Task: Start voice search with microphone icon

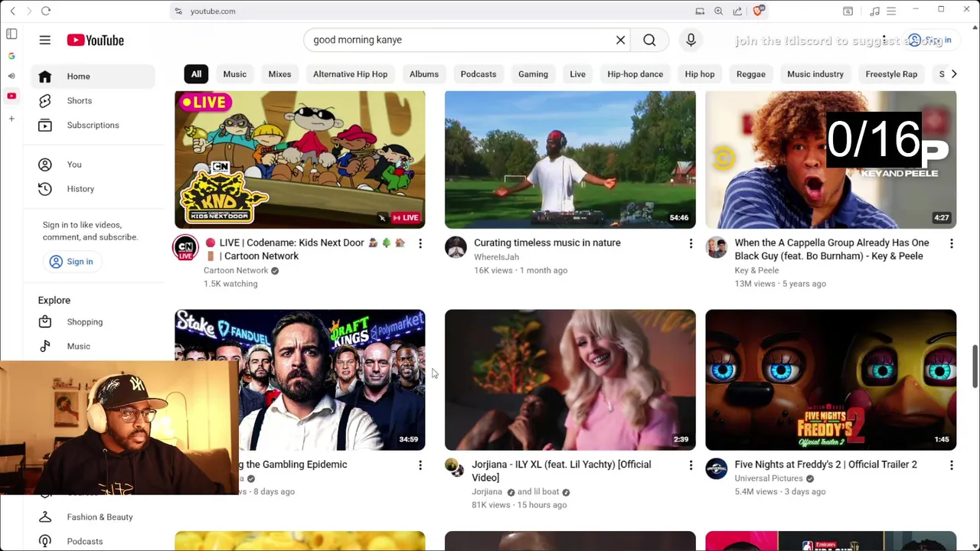Action: pyautogui.click(x=691, y=40)
